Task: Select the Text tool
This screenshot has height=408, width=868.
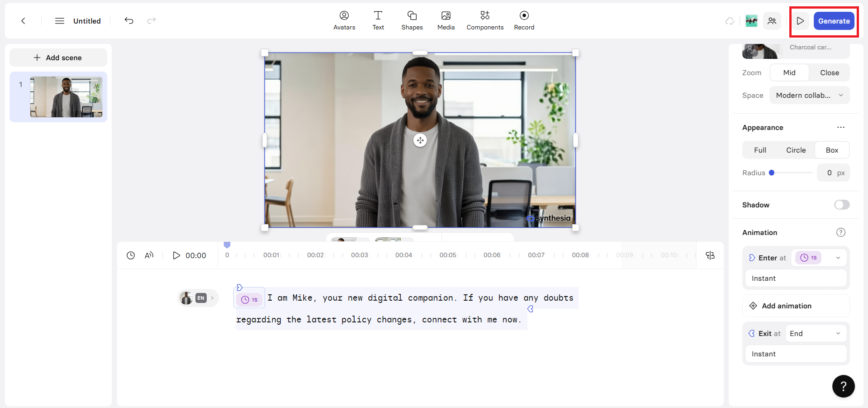Action: pyautogui.click(x=378, y=20)
